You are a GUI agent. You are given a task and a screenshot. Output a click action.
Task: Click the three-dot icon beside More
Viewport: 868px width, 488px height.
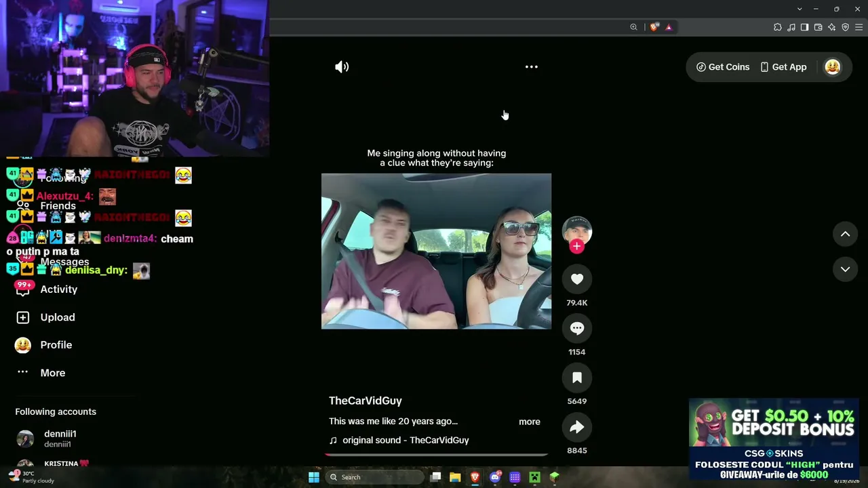click(23, 372)
